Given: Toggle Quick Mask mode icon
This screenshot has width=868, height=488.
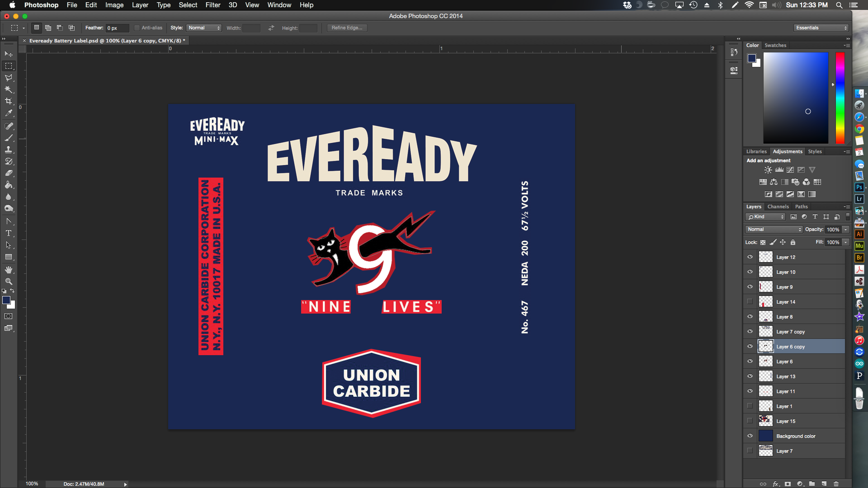Looking at the screenshot, I should [x=9, y=316].
